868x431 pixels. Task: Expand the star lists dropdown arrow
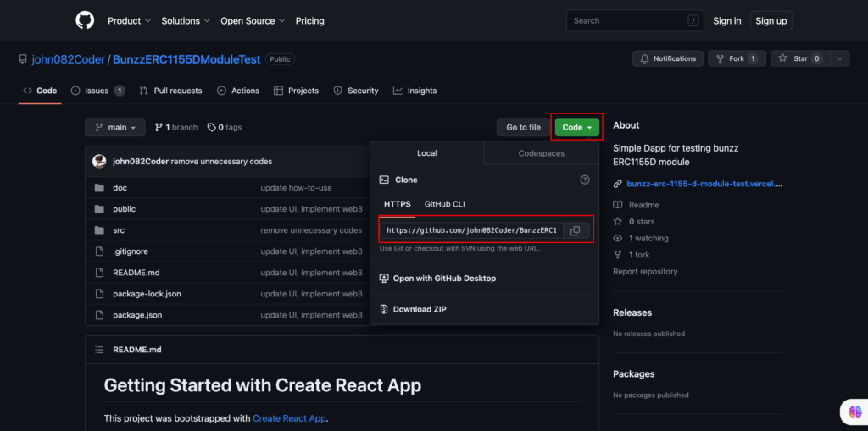click(840, 58)
